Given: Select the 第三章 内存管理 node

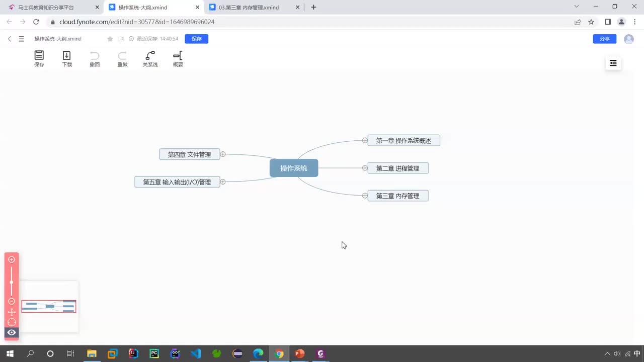Looking at the screenshot, I should click(398, 196).
